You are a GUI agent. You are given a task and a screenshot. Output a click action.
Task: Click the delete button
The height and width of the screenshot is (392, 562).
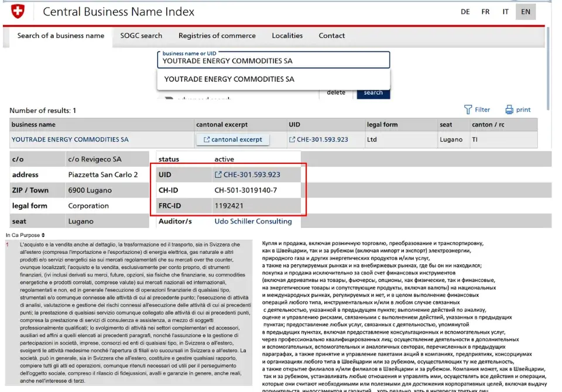tap(336, 92)
